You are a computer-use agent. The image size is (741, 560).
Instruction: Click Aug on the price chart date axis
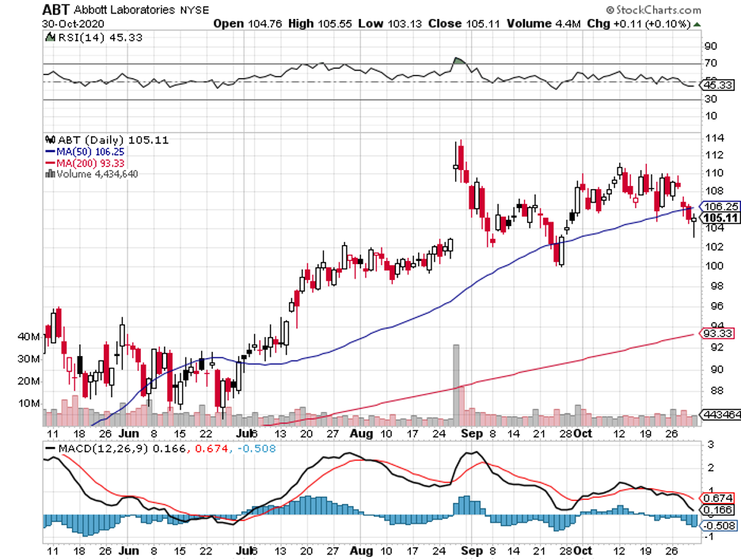(362, 433)
